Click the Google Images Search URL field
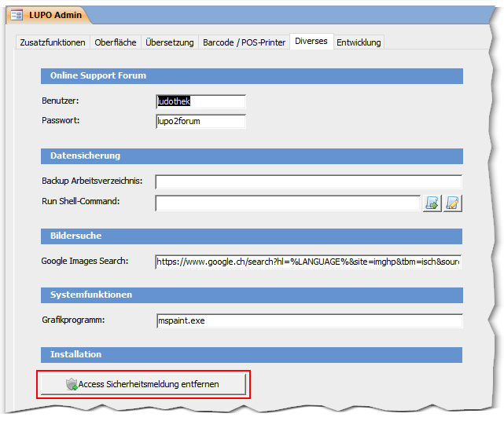 tap(308, 262)
